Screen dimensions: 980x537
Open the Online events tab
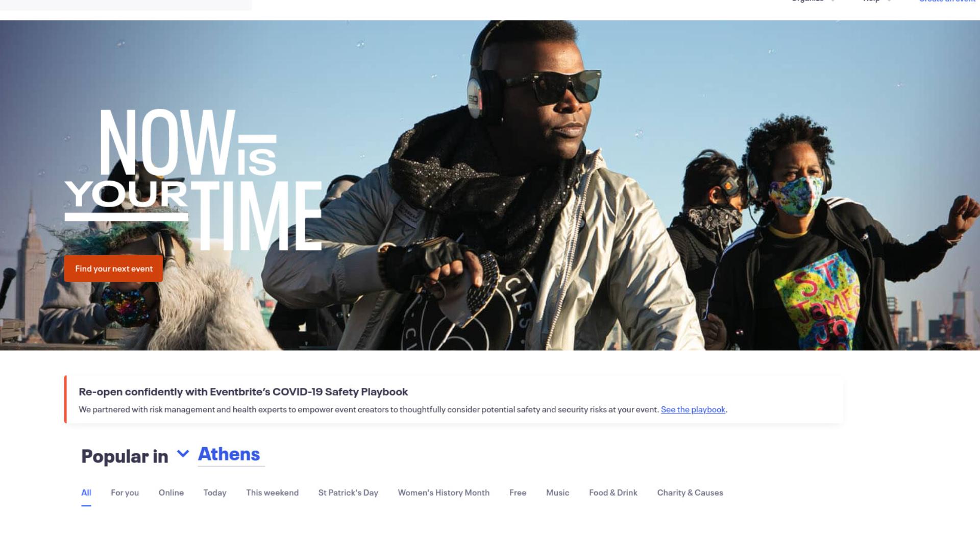pyautogui.click(x=171, y=493)
